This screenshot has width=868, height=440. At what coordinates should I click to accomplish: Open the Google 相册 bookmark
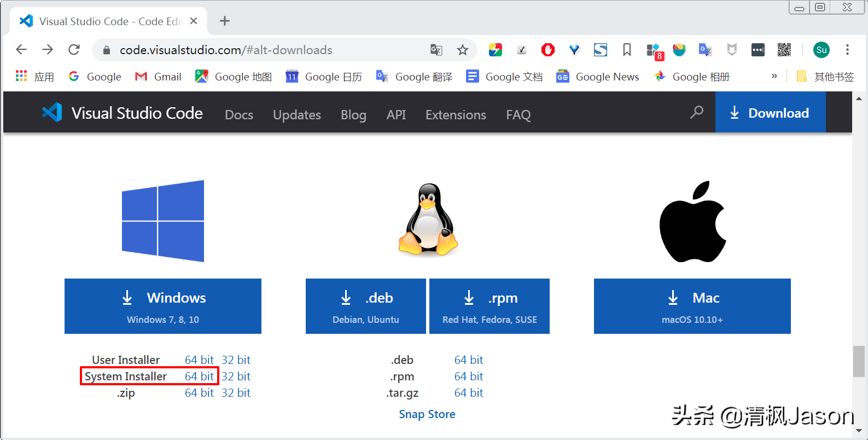click(691, 77)
